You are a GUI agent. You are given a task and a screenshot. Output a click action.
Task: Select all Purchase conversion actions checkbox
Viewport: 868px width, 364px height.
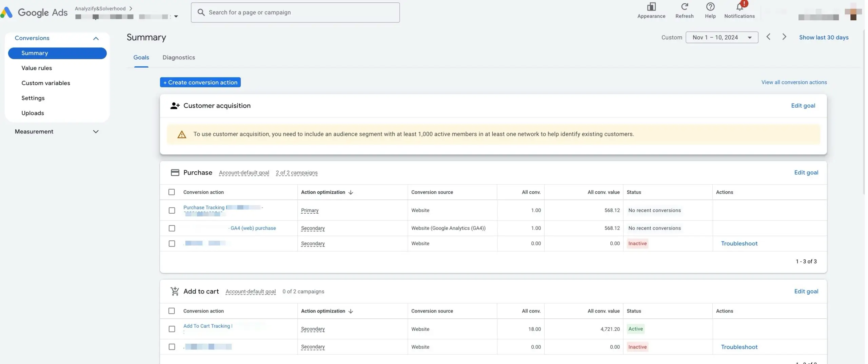click(x=172, y=192)
